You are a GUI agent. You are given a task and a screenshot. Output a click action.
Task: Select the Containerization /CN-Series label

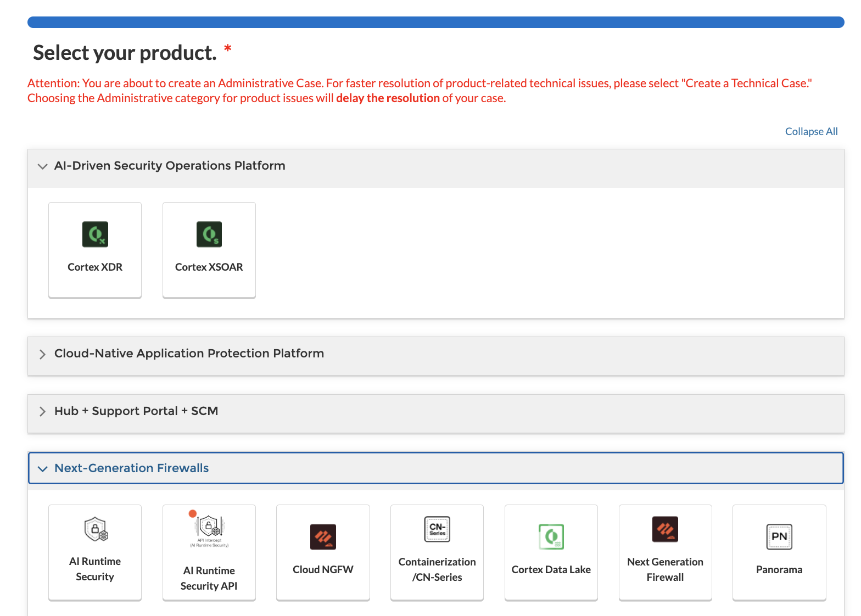[x=437, y=570]
